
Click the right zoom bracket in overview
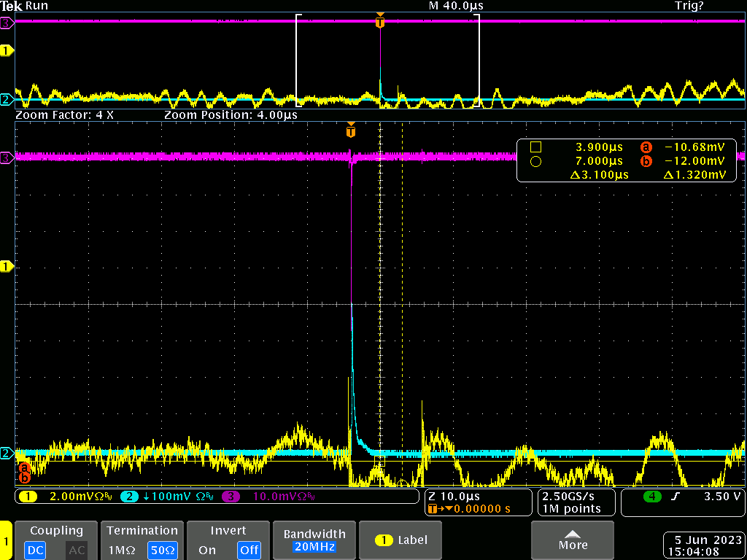(x=478, y=61)
